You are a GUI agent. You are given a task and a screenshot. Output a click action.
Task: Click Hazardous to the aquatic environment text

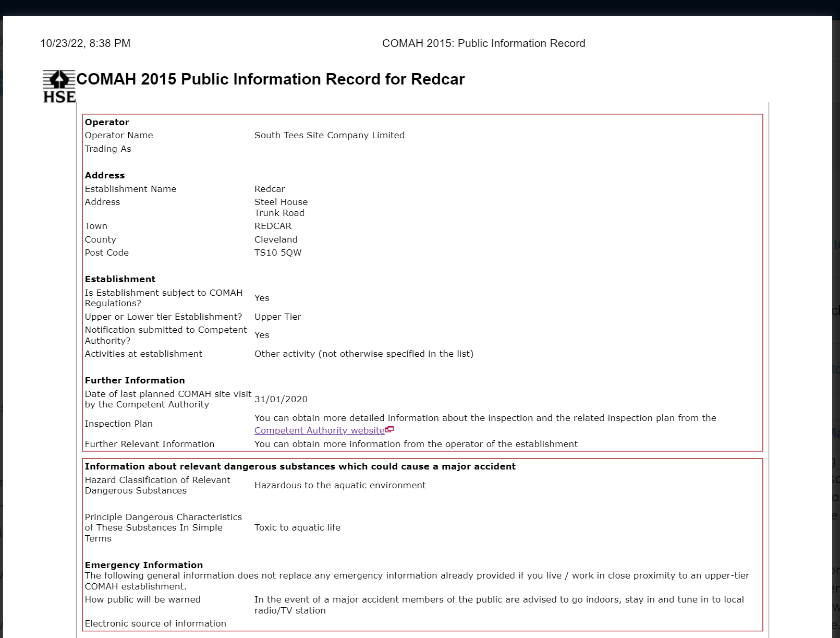pyautogui.click(x=340, y=485)
